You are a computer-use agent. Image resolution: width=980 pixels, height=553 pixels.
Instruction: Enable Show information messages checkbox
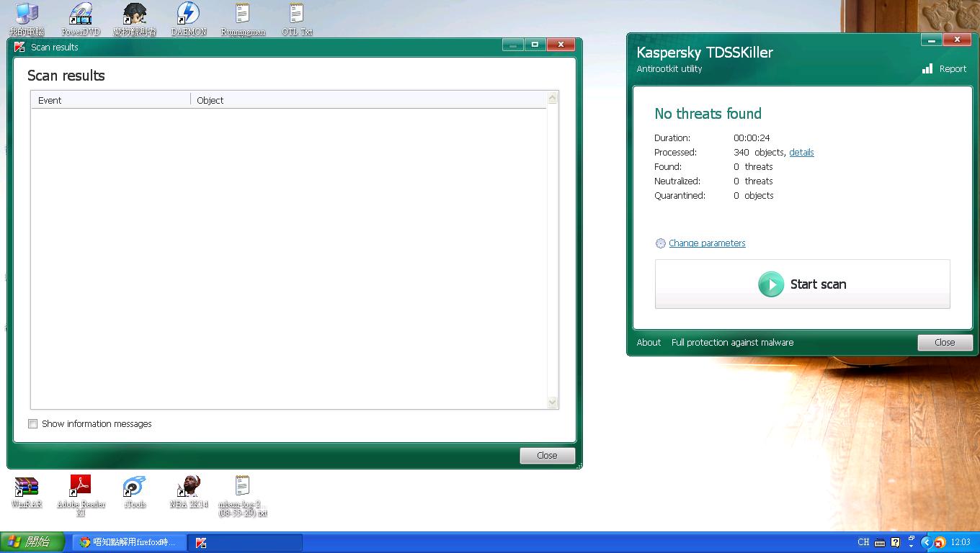(32, 424)
